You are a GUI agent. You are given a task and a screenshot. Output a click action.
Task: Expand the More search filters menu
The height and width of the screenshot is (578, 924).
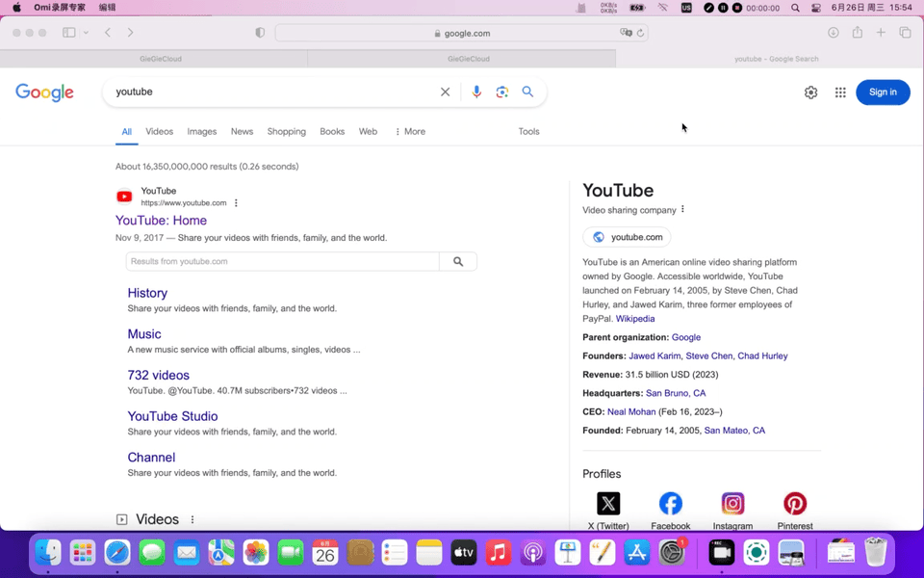pos(410,132)
